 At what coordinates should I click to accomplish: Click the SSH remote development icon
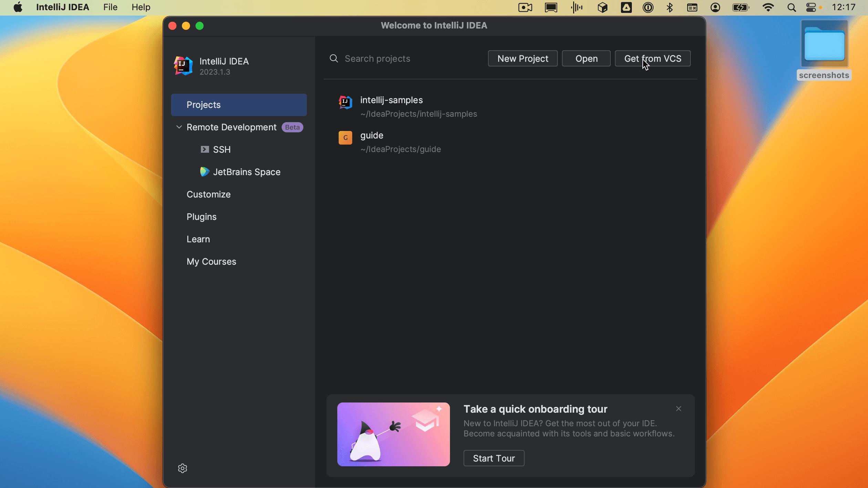(x=205, y=149)
